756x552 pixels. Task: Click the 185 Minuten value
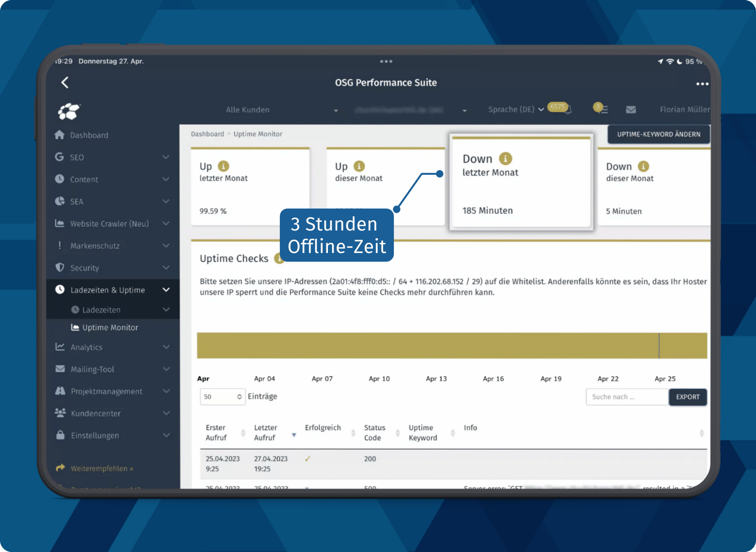[487, 210]
